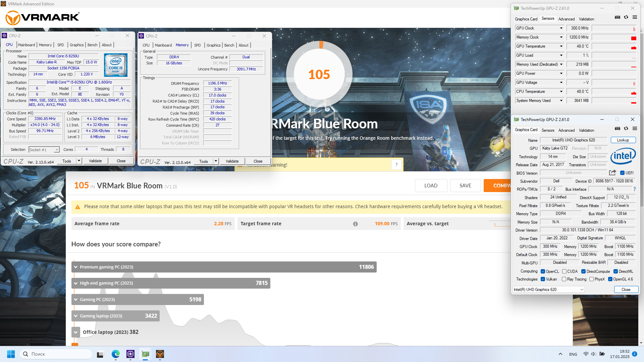This screenshot has width=644, height=362.
Task: Click the taskbar search box
Action: coord(56,354)
